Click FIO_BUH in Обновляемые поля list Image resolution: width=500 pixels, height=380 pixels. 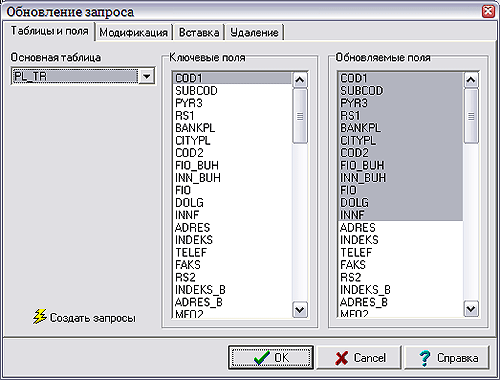(x=401, y=165)
